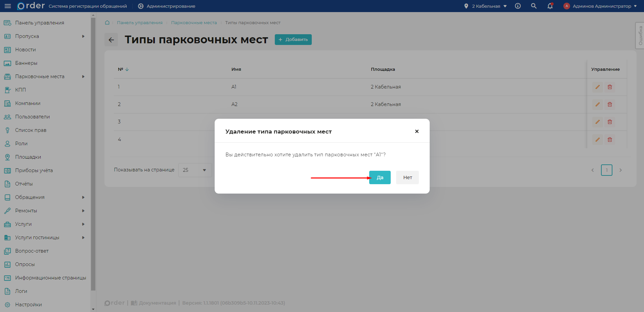Viewport: 644px width, 312px height.
Task: Click the home breadcrumb icon
Action: pos(107,22)
